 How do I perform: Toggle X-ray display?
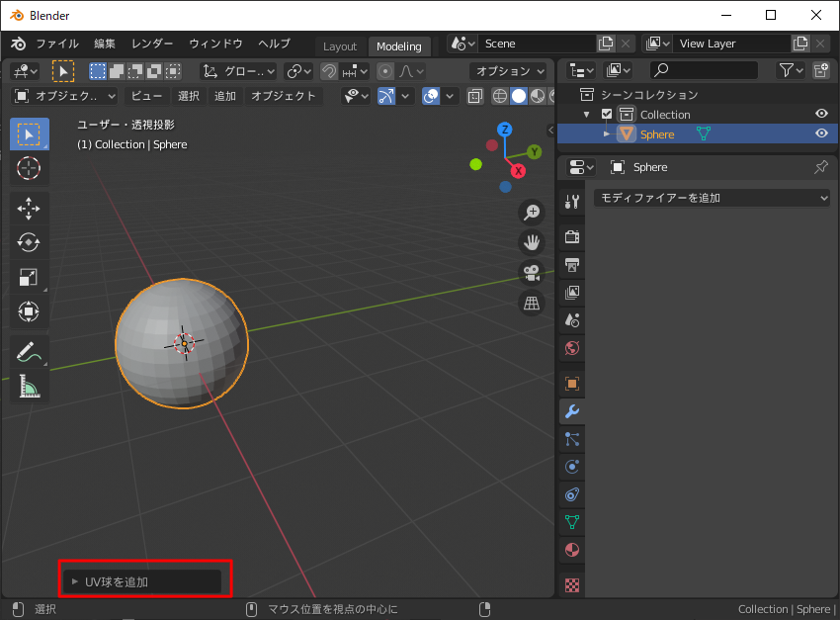click(x=475, y=96)
